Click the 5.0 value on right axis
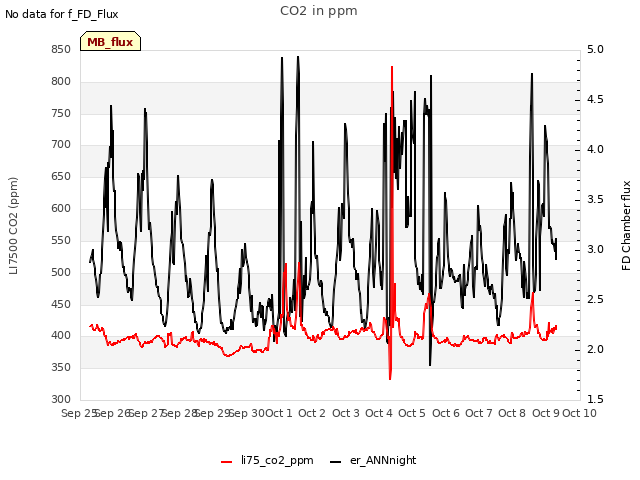640x480 pixels. click(x=595, y=50)
